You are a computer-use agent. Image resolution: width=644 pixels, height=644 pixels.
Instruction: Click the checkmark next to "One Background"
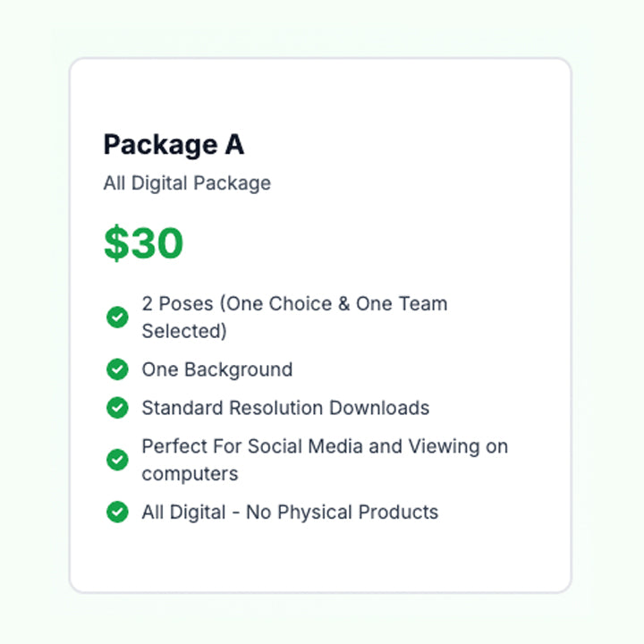click(x=117, y=369)
